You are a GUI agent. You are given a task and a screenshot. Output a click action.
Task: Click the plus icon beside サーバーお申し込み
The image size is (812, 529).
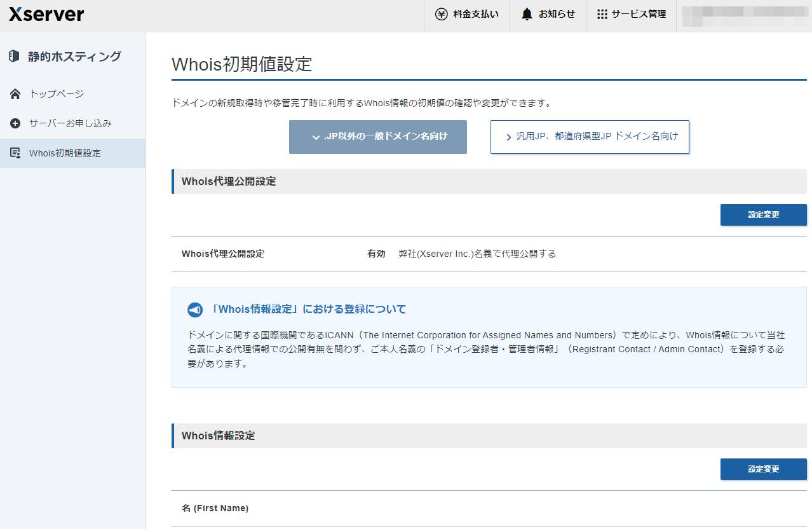[x=14, y=123]
